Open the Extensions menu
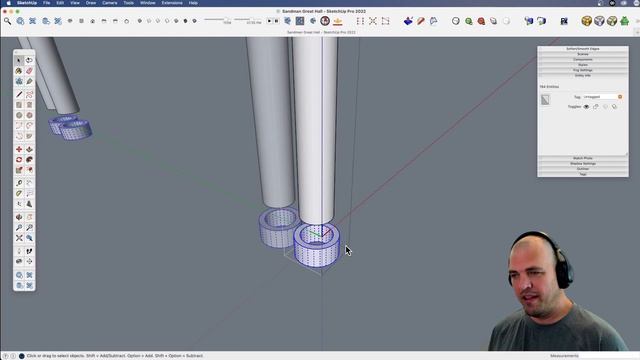Viewport: 640px width, 360px height. (172, 3)
